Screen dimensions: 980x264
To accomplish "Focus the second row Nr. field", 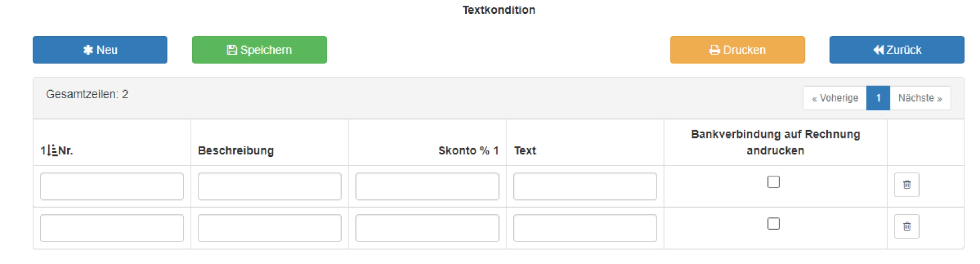I will point(112,228).
